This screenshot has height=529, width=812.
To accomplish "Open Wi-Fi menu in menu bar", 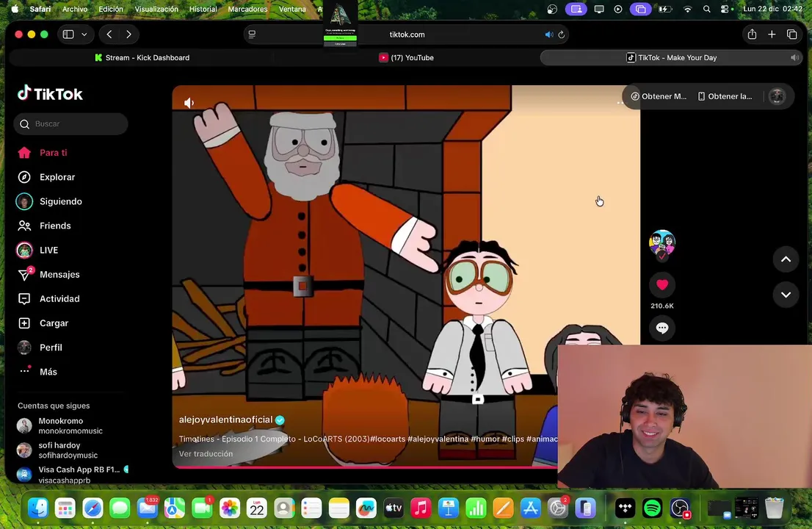I will pyautogui.click(x=687, y=9).
